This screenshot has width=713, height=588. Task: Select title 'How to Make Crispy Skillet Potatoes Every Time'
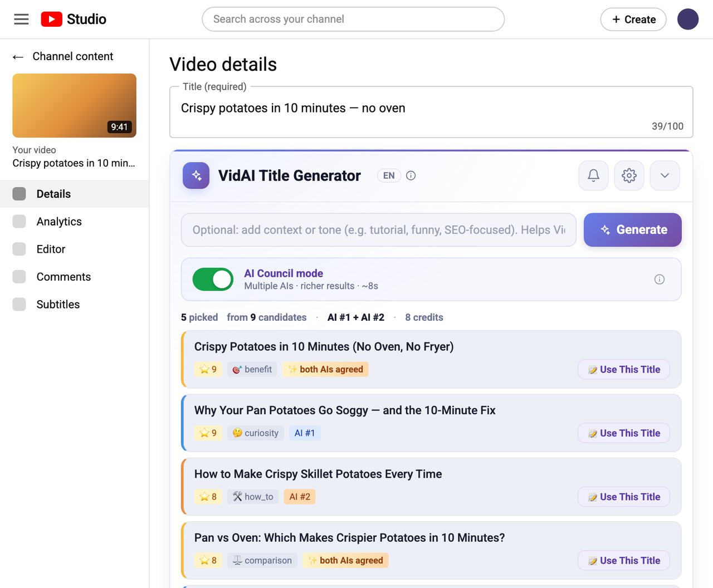point(318,474)
